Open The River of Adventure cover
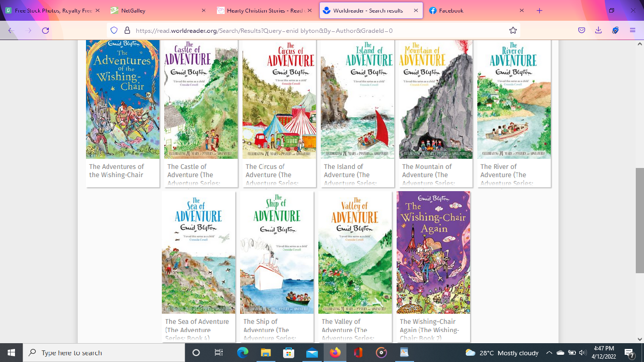Screen dimensions: 644x362 coord(514,99)
